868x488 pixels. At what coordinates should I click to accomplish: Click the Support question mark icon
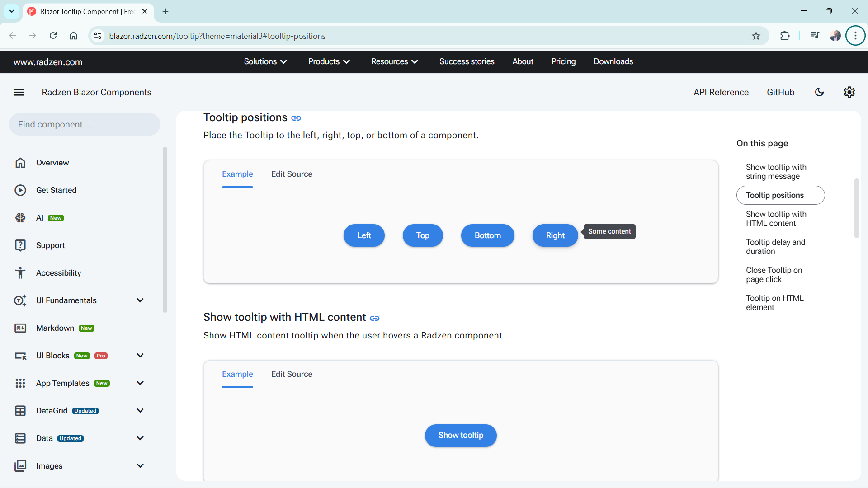click(20, 245)
